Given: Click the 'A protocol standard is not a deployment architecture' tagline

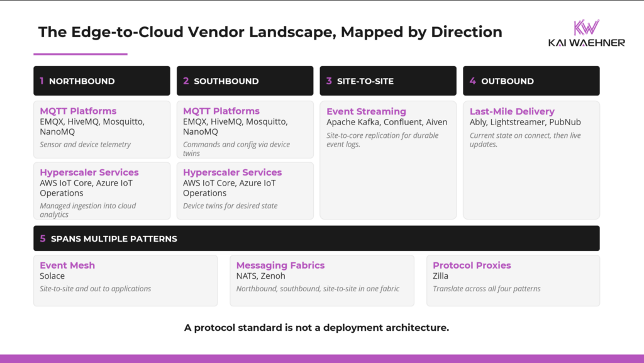Looking at the screenshot, I should (317, 328).
